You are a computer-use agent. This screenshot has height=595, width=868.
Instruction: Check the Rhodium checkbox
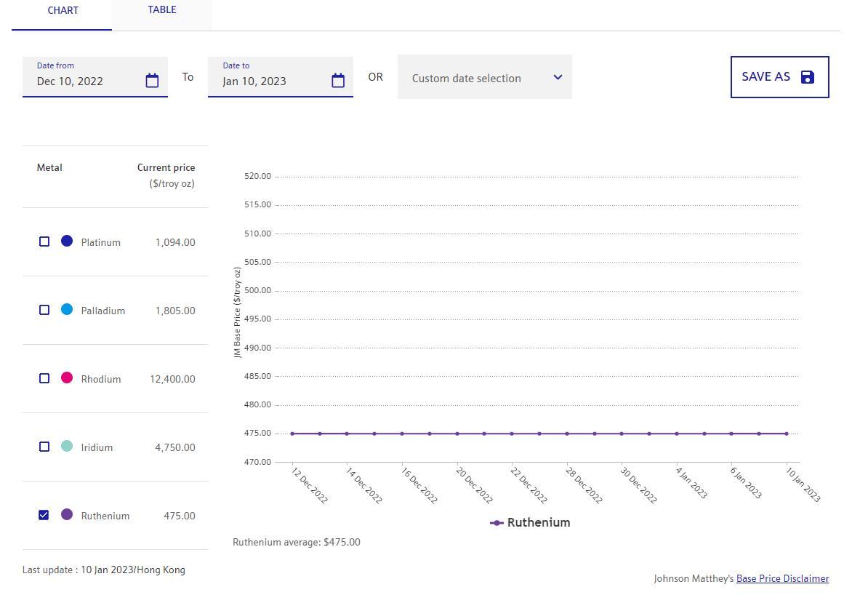pos(44,378)
